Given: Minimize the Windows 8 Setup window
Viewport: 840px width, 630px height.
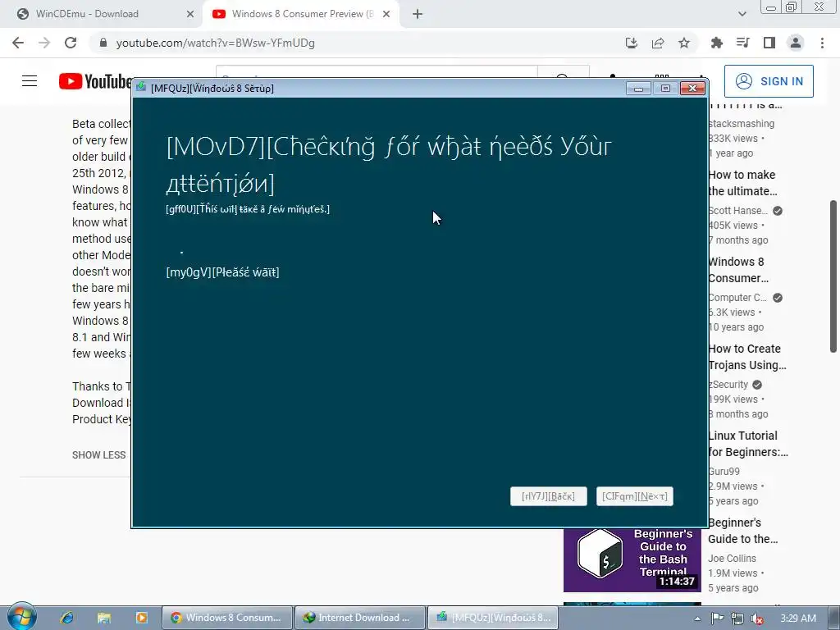Looking at the screenshot, I should [x=638, y=89].
